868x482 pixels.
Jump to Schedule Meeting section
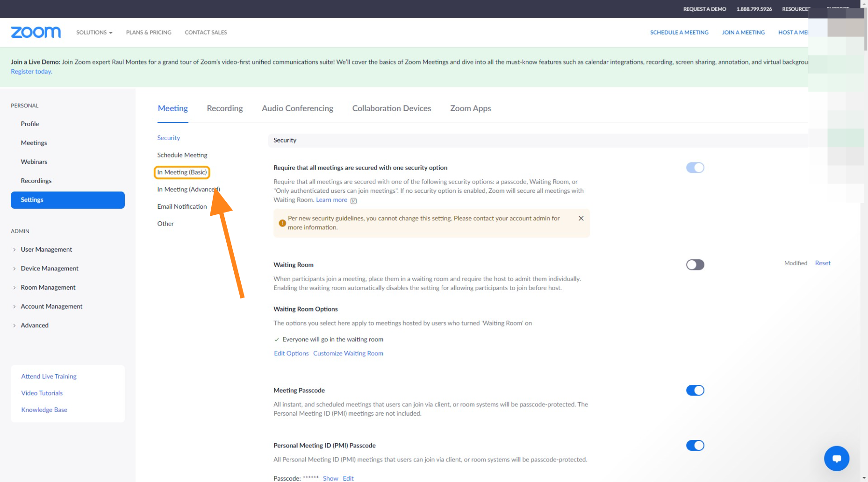(182, 155)
